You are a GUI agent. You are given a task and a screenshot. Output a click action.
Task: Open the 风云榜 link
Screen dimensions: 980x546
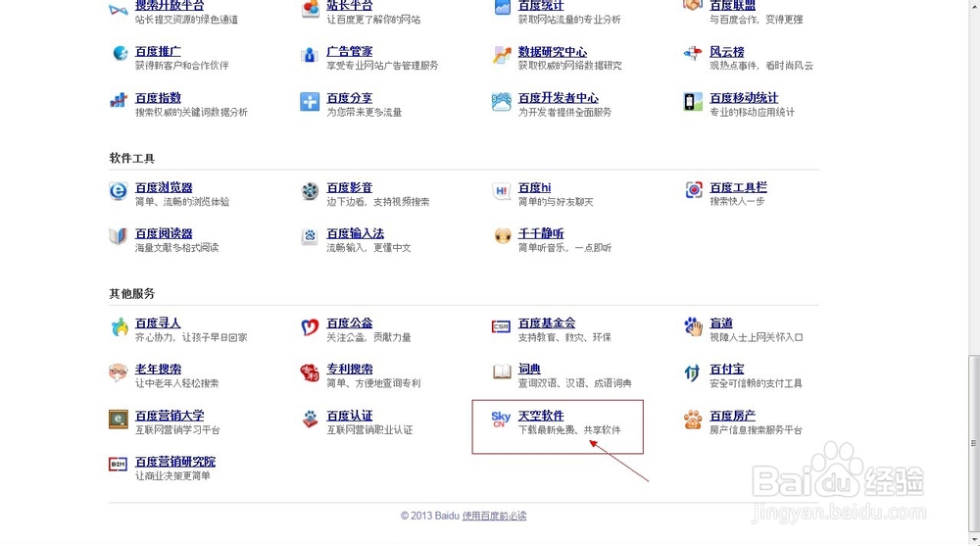click(727, 51)
